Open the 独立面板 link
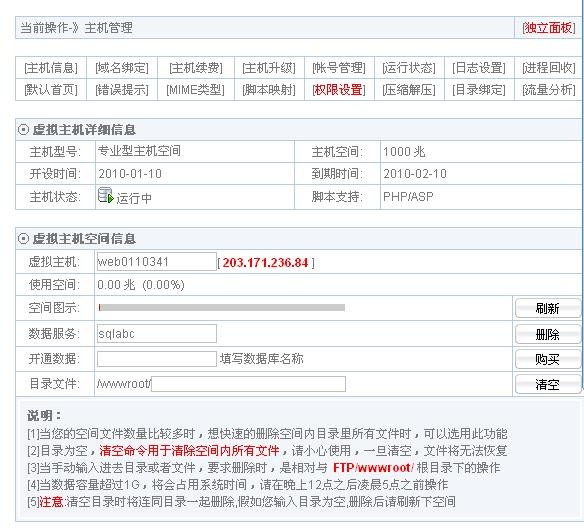The height and width of the screenshot is (531, 584). coord(549,28)
